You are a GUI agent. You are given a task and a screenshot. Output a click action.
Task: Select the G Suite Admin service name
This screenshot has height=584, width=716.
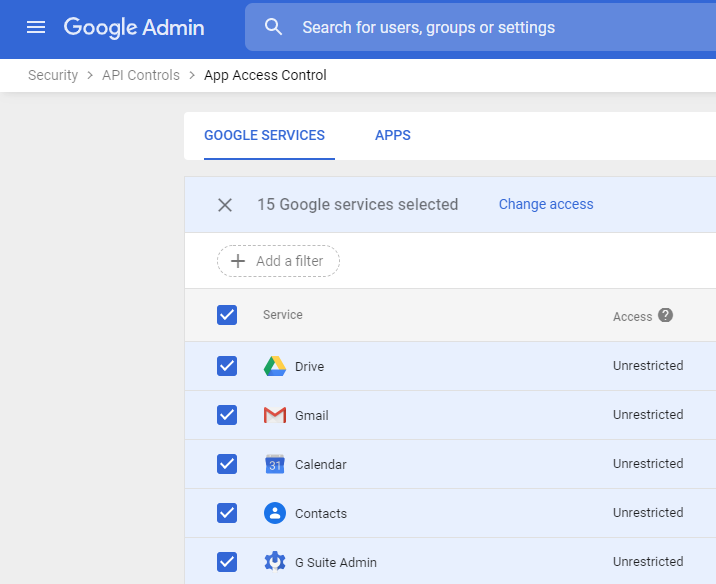click(x=336, y=563)
